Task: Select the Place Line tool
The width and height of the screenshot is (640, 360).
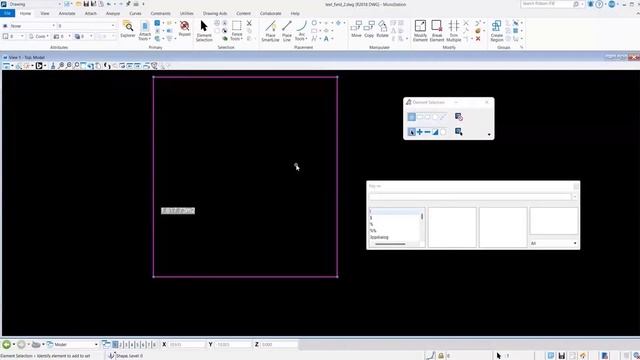Action: pos(287,31)
